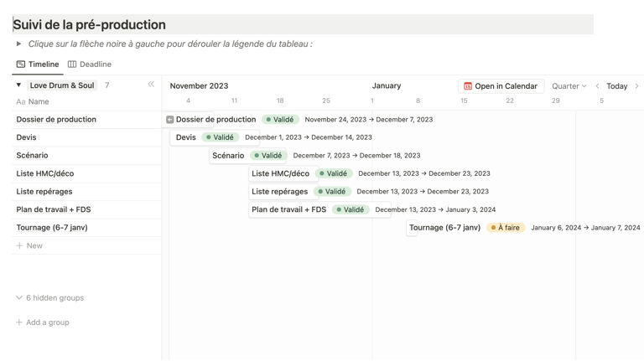Open the Plan de travail + FDS table row
Image resolution: width=644 pixels, height=361 pixels.
tap(86, 209)
